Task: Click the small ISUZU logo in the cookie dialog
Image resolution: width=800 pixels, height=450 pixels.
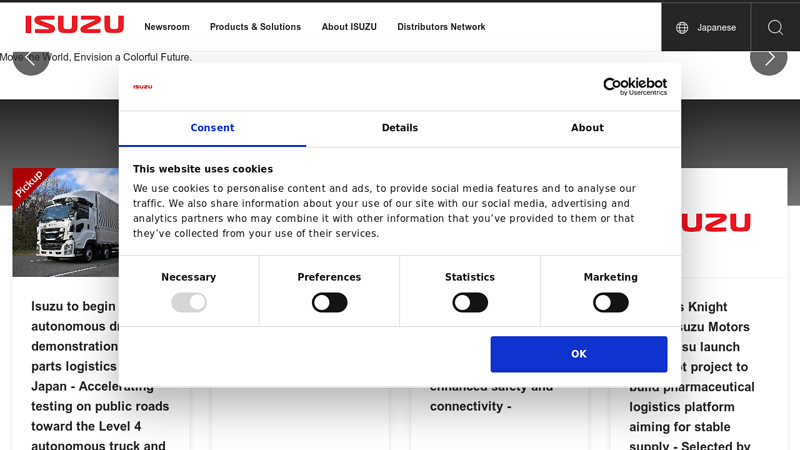Action: [142, 87]
